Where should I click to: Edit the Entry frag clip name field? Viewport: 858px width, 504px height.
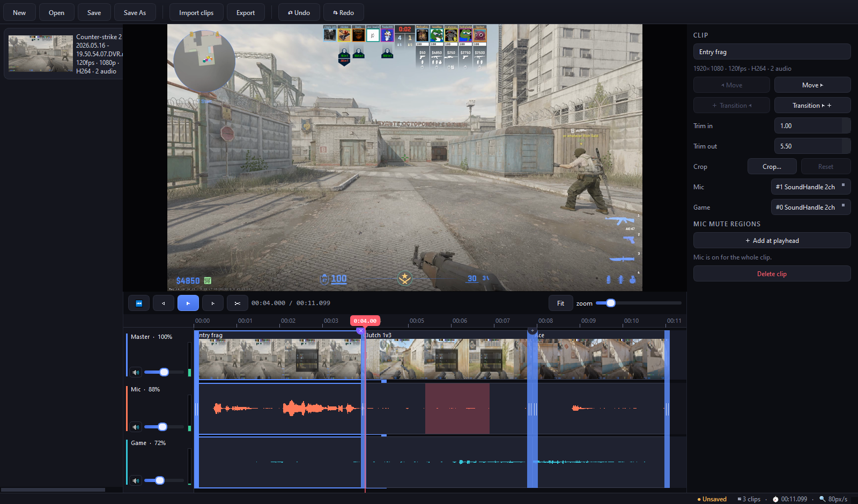pyautogui.click(x=772, y=52)
